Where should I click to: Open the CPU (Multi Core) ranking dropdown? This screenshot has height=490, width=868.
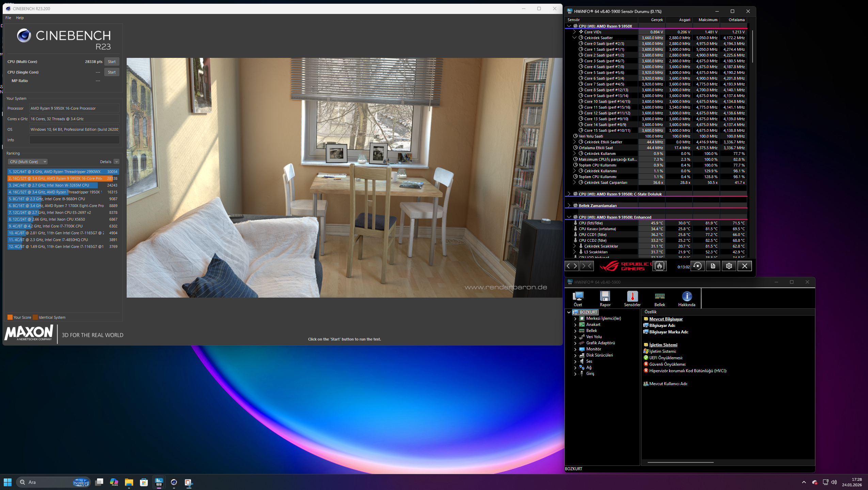(x=28, y=162)
